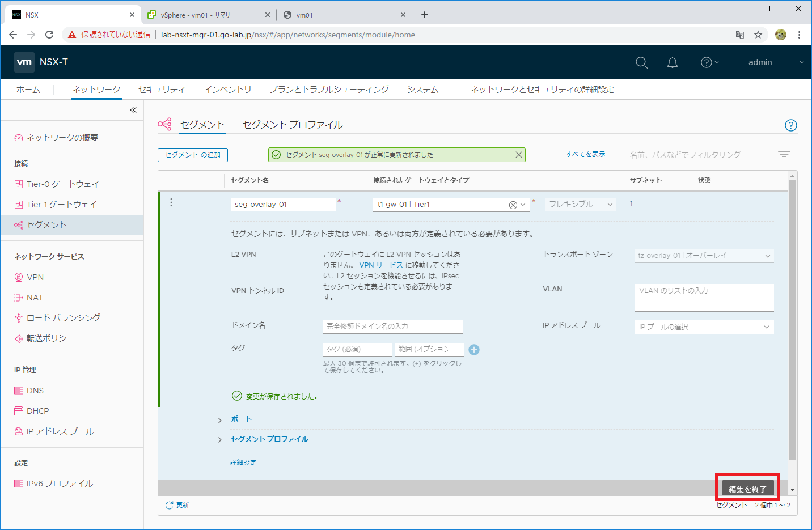The height and width of the screenshot is (530, 812).
Task: Click the segment page help icon
Action: point(790,125)
